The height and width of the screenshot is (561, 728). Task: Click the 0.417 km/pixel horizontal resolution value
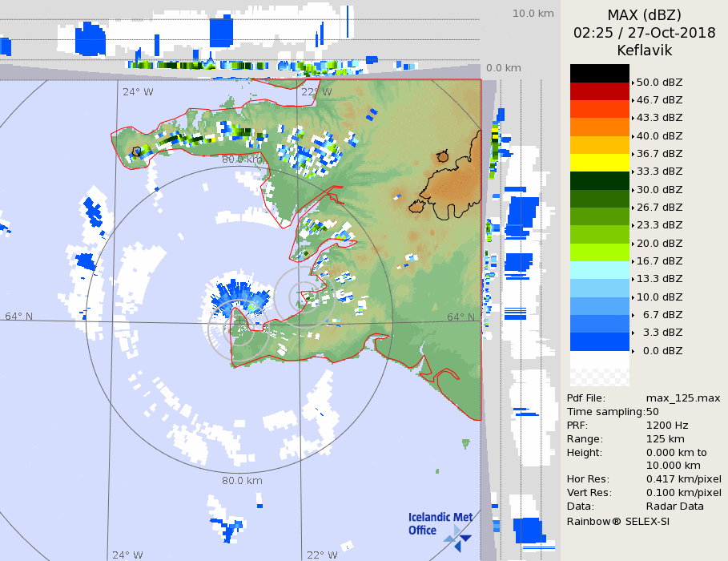pos(683,479)
